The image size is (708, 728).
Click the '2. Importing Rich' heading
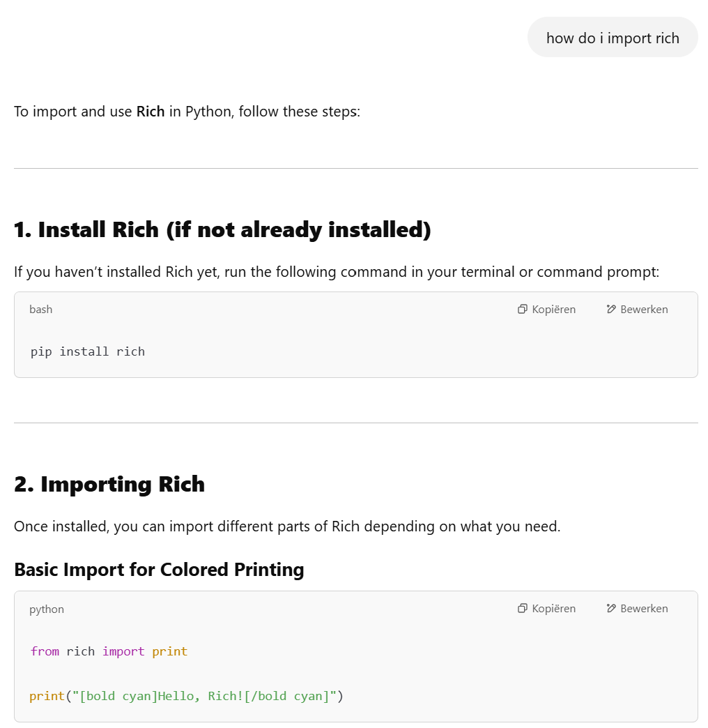tap(109, 484)
